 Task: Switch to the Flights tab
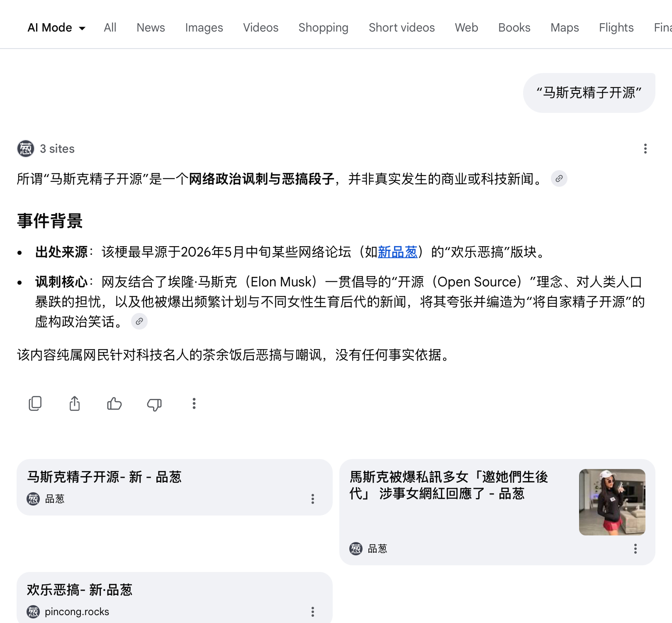tap(616, 27)
